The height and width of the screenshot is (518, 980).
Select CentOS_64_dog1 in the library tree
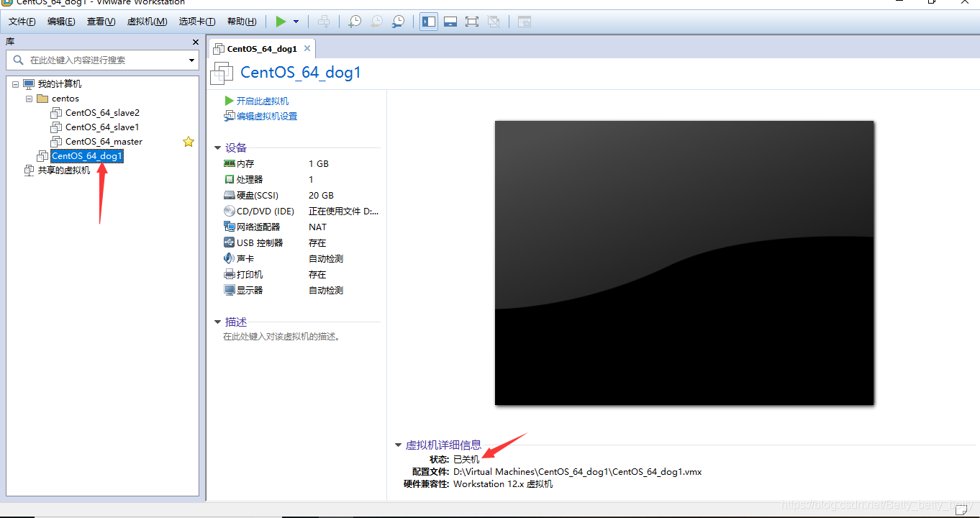(87, 156)
